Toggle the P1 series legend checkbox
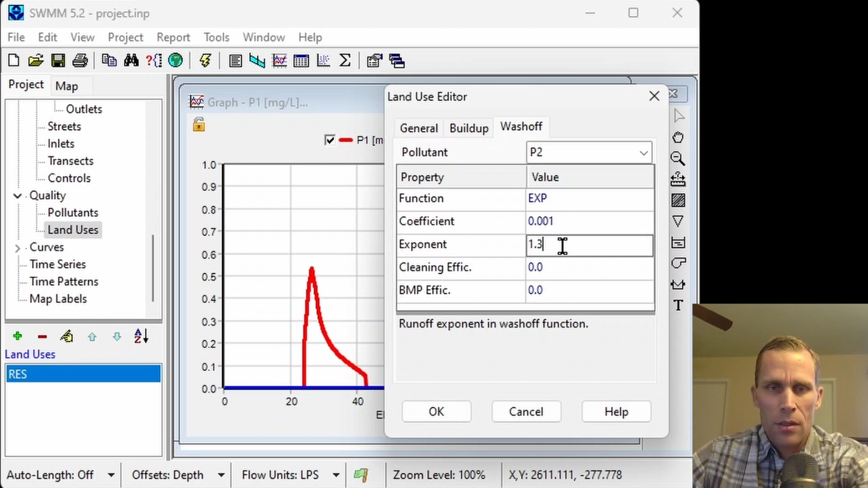 pos(330,140)
